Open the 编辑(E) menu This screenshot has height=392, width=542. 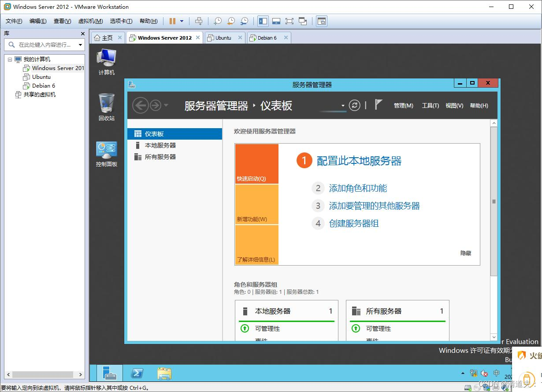38,21
